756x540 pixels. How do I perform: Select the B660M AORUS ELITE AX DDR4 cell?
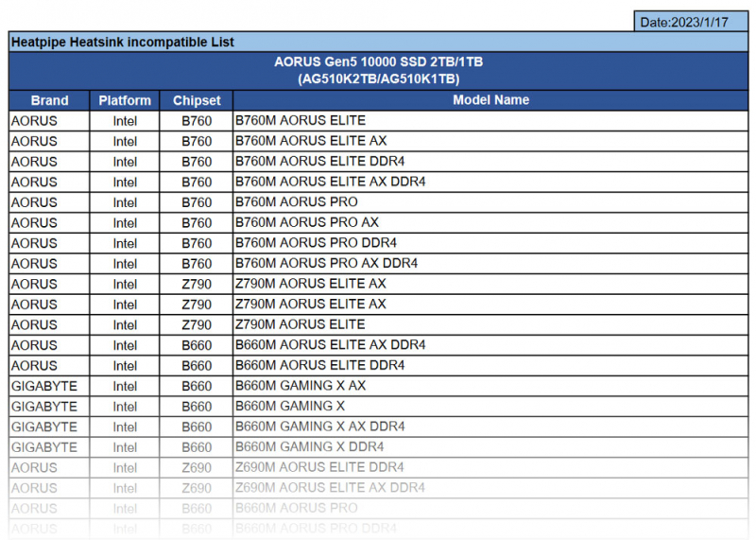pyautogui.click(x=330, y=345)
